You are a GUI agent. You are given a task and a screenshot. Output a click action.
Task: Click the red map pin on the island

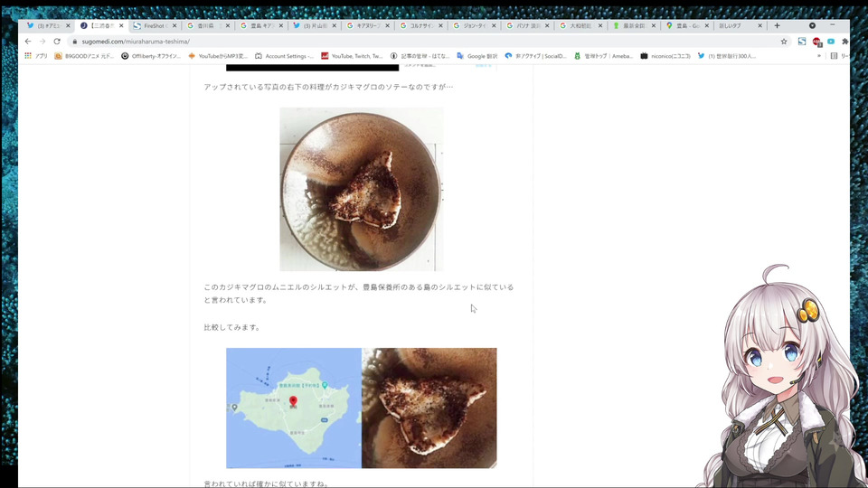pyautogui.click(x=293, y=401)
